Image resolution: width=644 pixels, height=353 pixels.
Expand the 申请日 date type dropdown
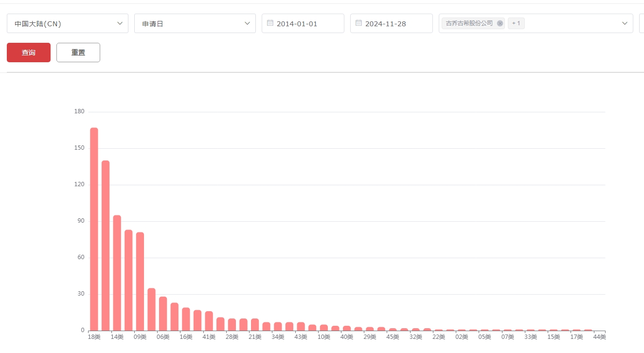point(195,23)
